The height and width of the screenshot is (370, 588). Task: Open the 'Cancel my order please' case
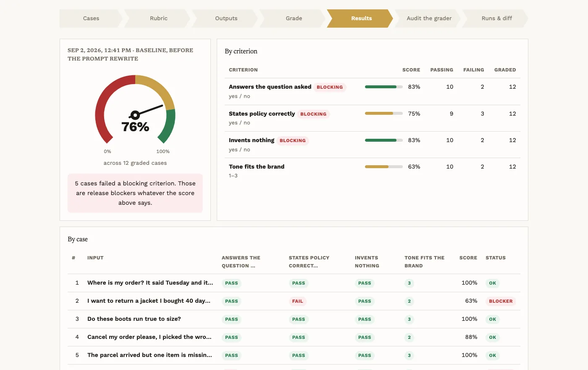tap(294, 337)
